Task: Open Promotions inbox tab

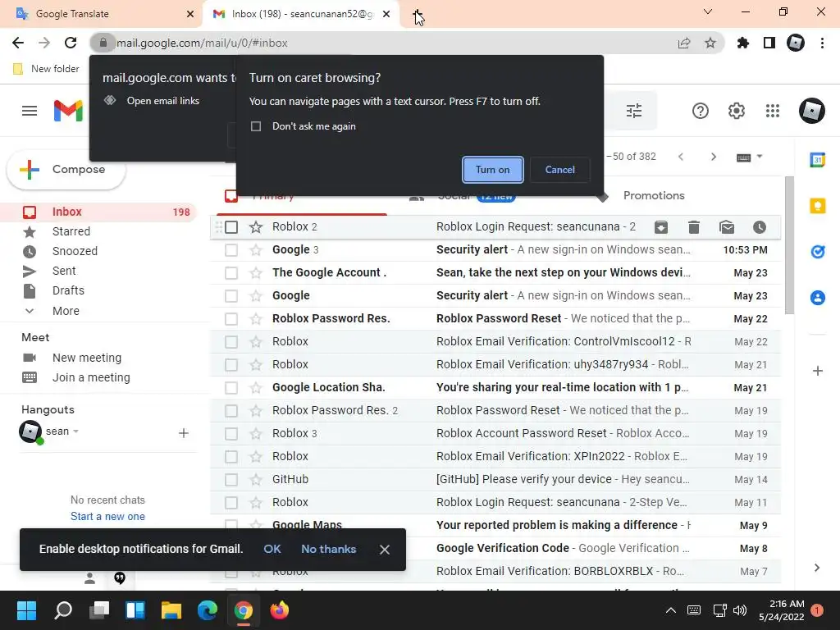Action: (654, 195)
